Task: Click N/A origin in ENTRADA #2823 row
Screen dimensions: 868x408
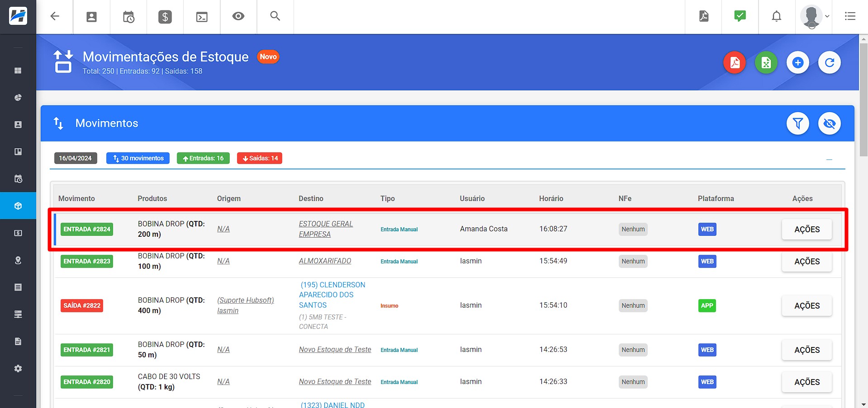Action: 223,261
